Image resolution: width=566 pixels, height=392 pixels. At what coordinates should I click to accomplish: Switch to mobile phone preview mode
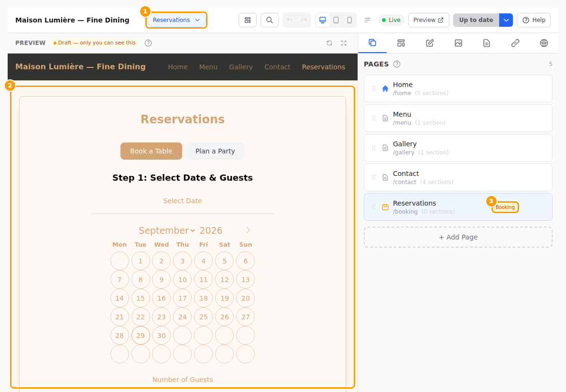(349, 20)
